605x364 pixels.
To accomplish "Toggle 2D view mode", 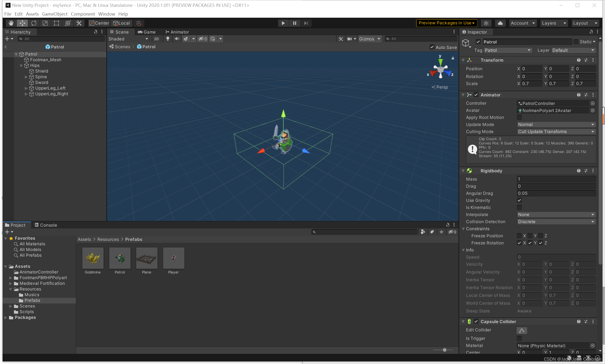I will (x=156, y=39).
